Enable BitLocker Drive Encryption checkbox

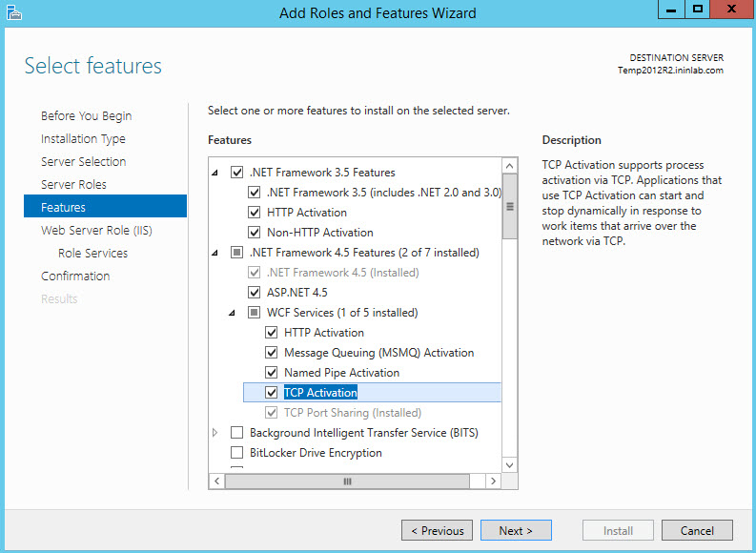tap(237, 453)
